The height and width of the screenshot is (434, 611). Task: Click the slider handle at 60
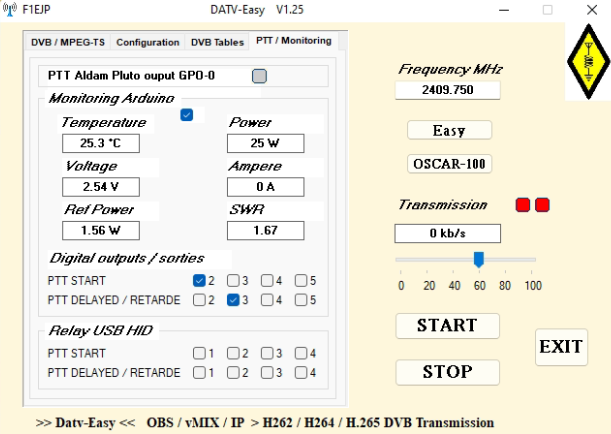click(x=479, y=260)
